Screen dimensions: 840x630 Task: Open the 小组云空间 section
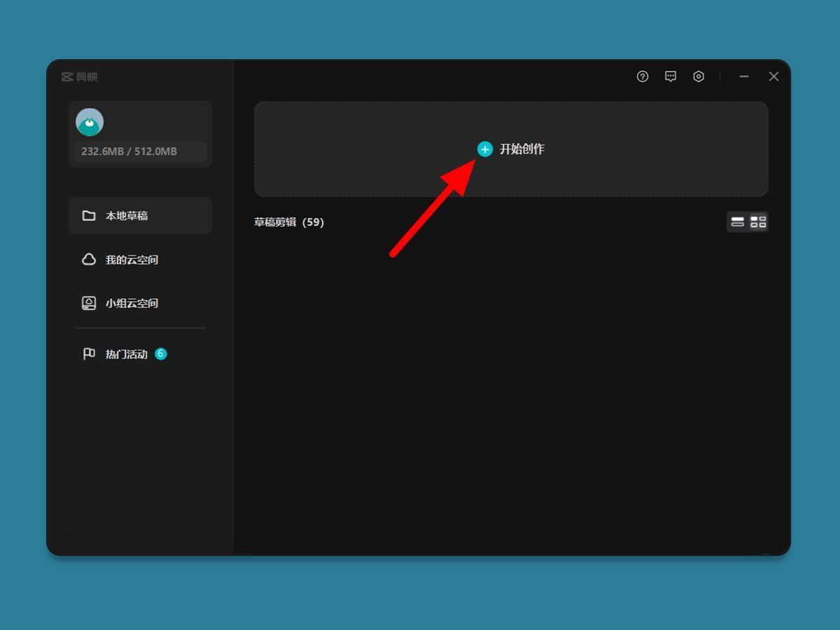tap(132, 303)
